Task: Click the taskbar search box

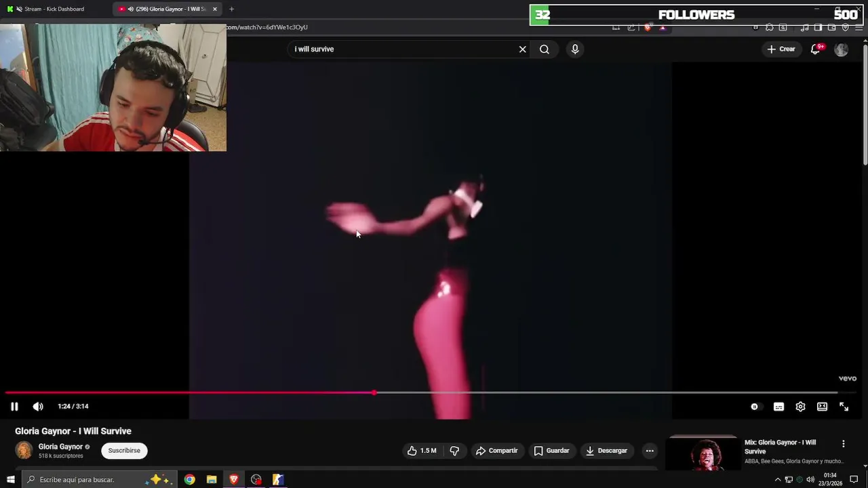Action: [x=99, y=479]
